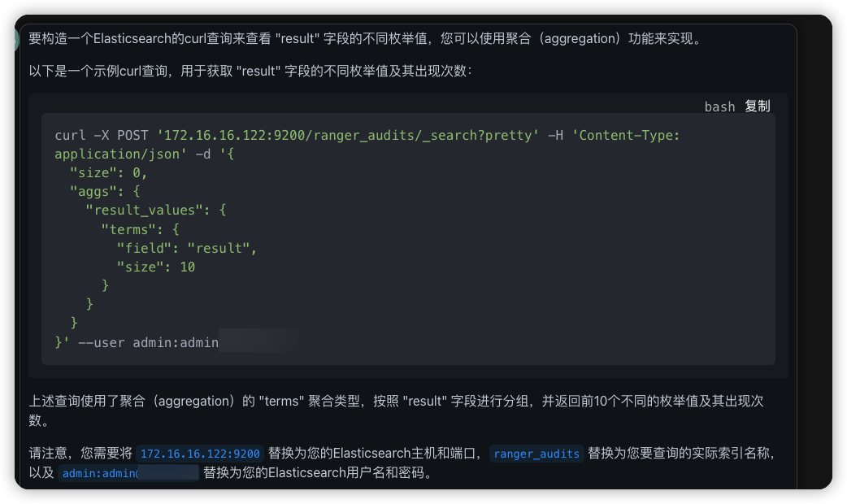The image size is (847, 504).
Task: Click the sentence starting with 以下是一个示例curl查询
Action: pyautogui.click(x=250, y=71)
